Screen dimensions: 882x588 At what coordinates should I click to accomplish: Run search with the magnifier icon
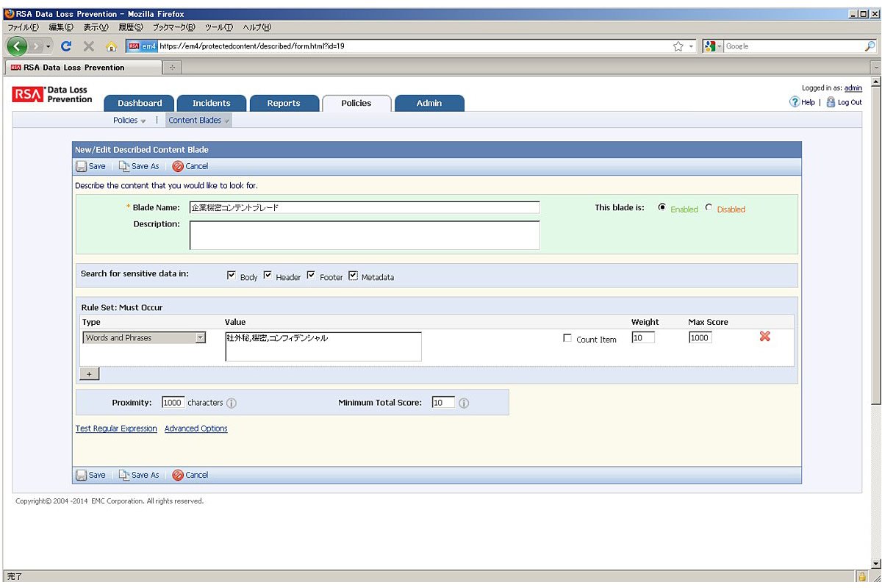click(x=870, y=46)
